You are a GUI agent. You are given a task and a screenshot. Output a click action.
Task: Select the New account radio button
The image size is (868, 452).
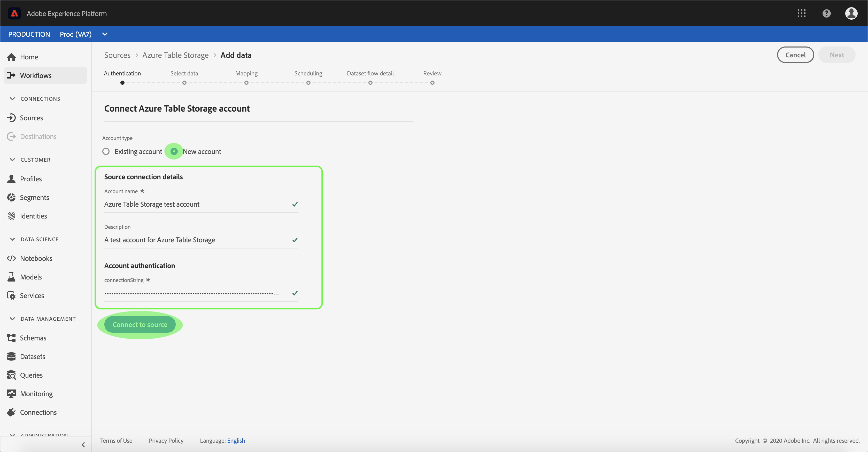(x=174, y=151)
